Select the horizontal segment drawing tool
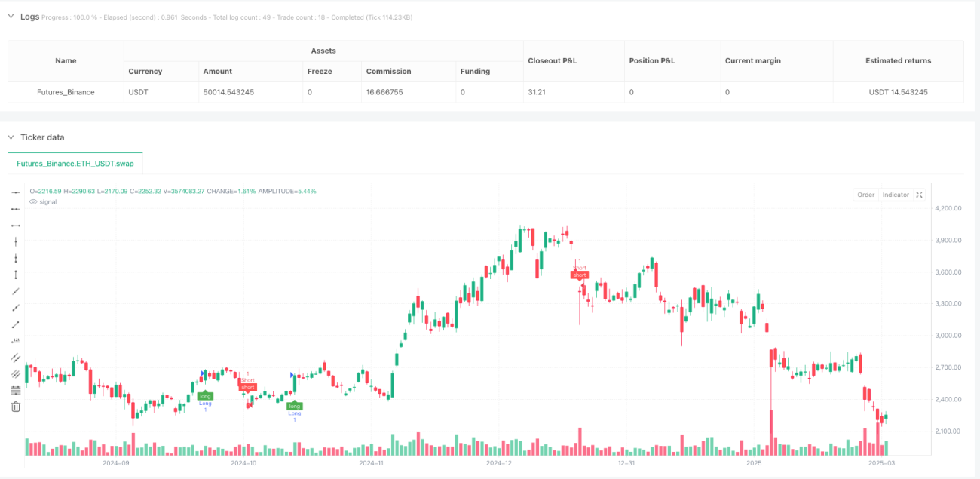980x479 pixels. 16,226
